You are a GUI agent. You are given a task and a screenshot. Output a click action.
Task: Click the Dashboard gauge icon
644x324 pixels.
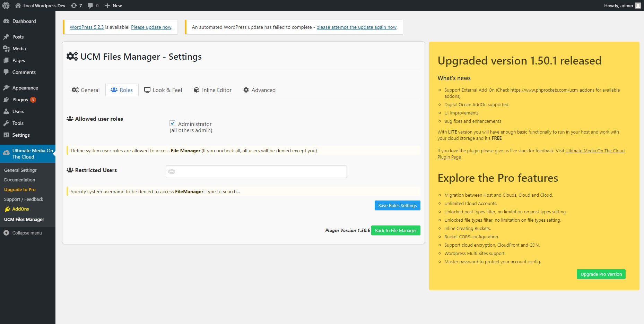coord(6,21)
